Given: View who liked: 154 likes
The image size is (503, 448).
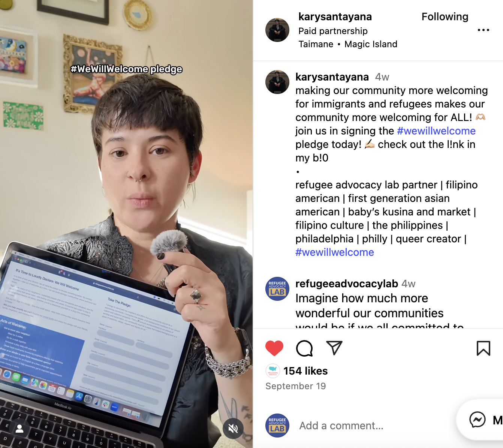Looking at the screenshot, I should click(305, 371).
